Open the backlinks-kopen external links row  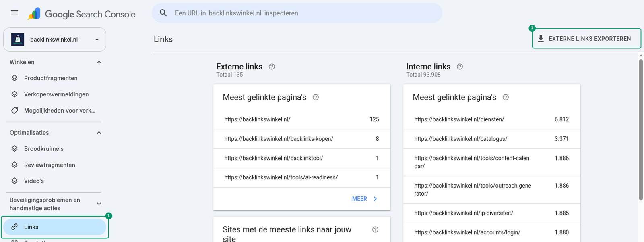(x=302, y=139)
